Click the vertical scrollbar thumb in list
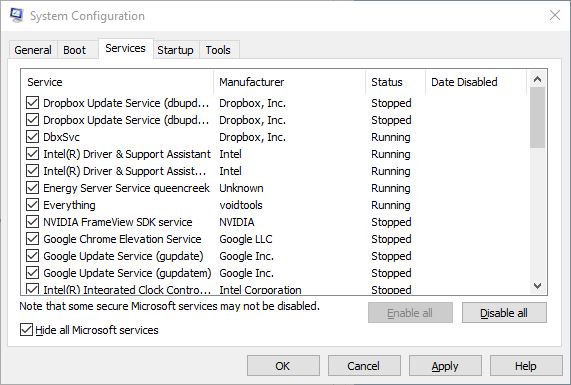 tap(537, 118)
